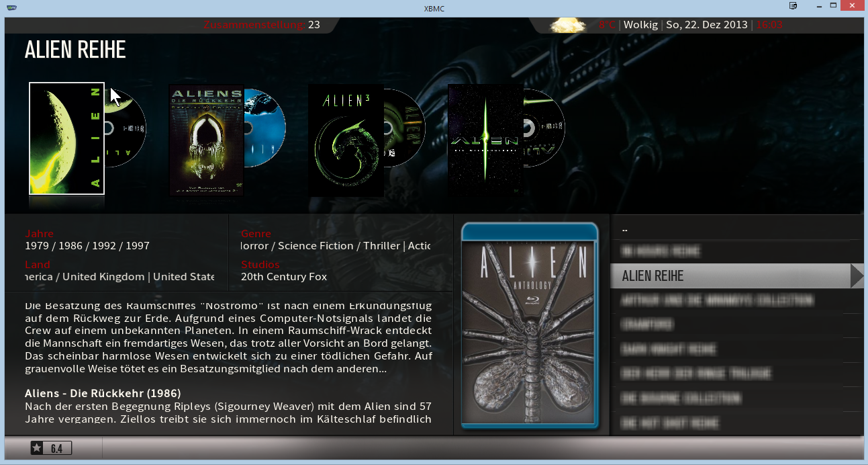This screenshot has height=465, width=868.
Task: Click the arrow on the selected ALIEN REIHE row
Action: pyautogui.click(x=857, y=276)
